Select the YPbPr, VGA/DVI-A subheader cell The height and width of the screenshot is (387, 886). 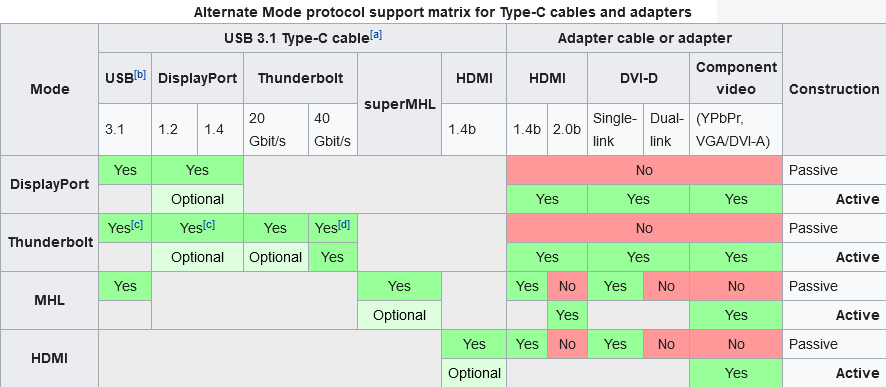(x=736, y=129)
